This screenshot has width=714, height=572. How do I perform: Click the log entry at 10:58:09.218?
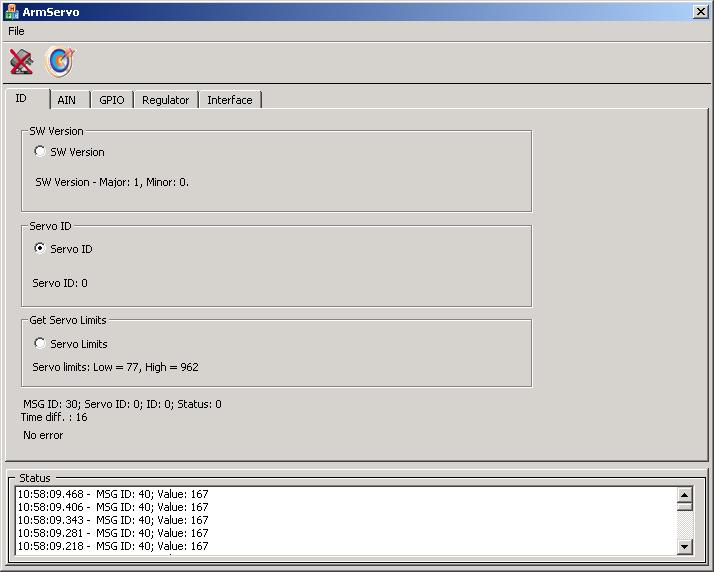pos(113,546)
